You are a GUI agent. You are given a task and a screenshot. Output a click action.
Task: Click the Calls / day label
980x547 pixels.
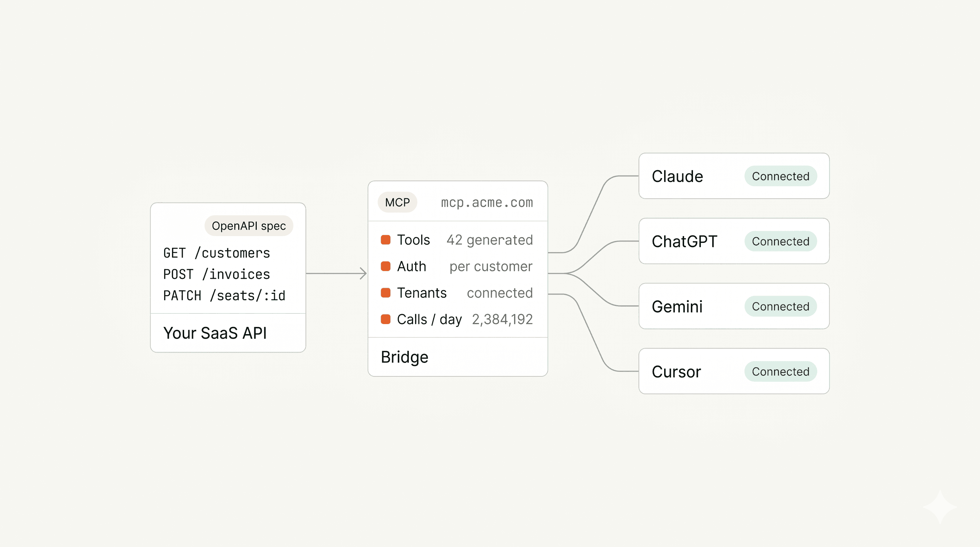click(x=429, y=319)
